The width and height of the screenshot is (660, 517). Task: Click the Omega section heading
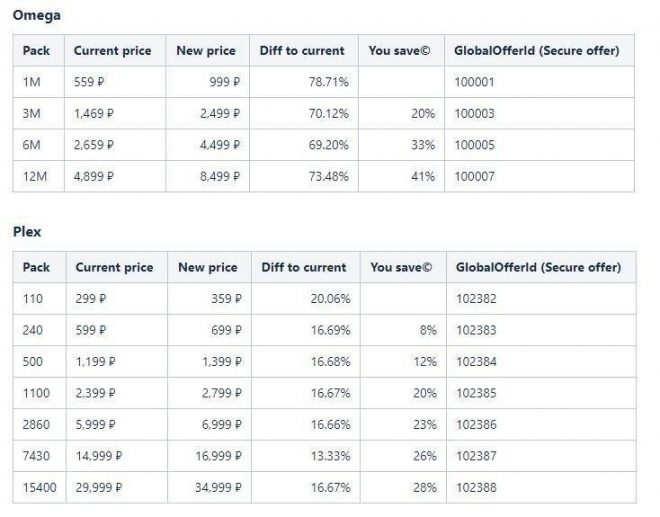click(x=37, y=16)
